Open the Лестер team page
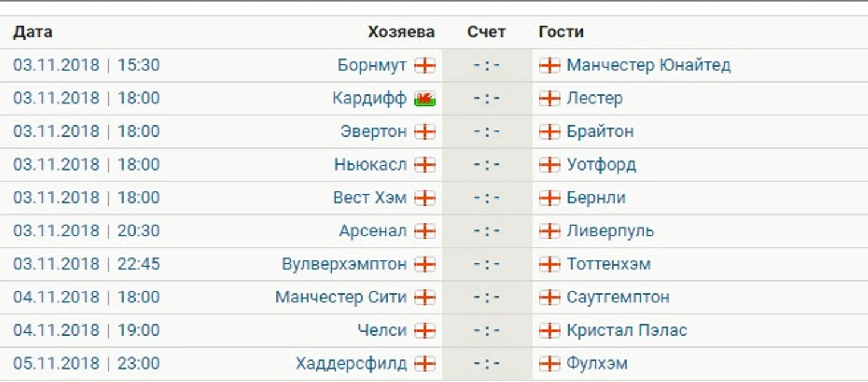Image resolution: width=868 pixels, height=382 pixels. point(595,98)
